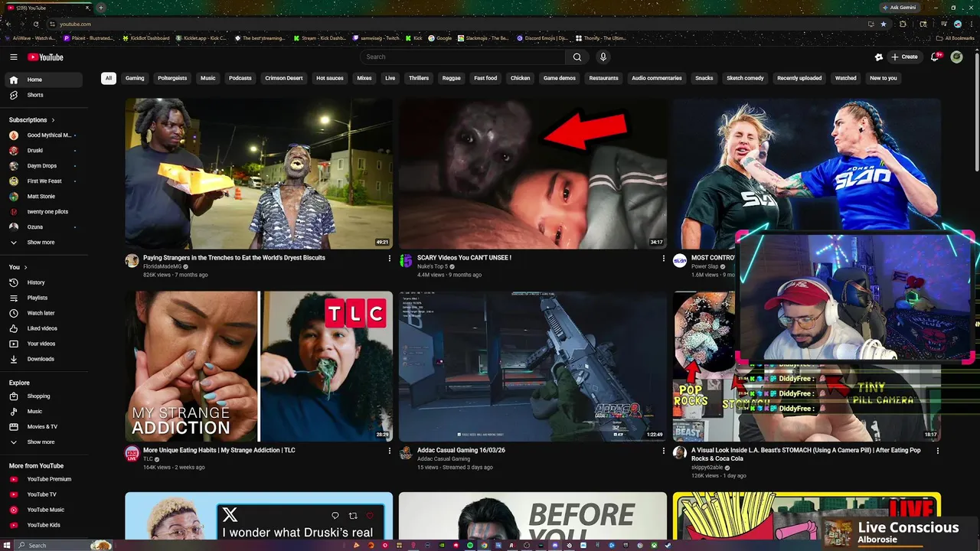Open a new browser tab
Image resolution: width=980 pixels, height=551 pixels.
coord(101,8)
